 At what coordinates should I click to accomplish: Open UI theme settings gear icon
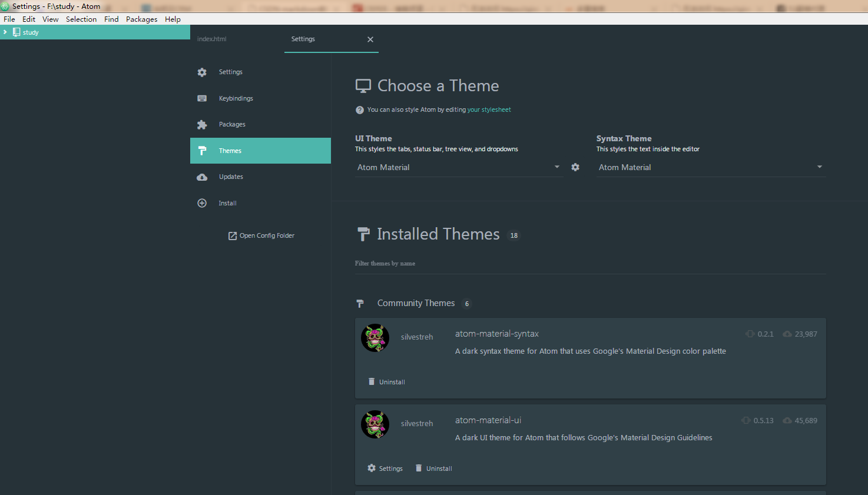(575, 167)
